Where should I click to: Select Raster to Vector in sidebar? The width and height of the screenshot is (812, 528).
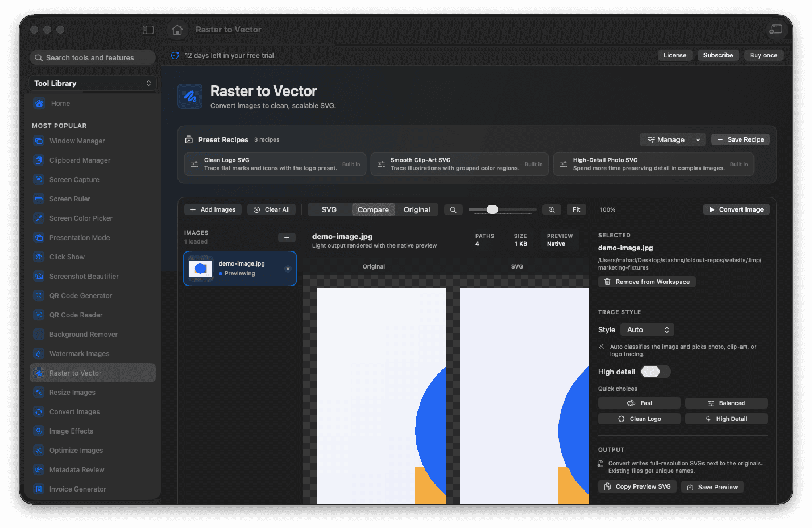93,373
